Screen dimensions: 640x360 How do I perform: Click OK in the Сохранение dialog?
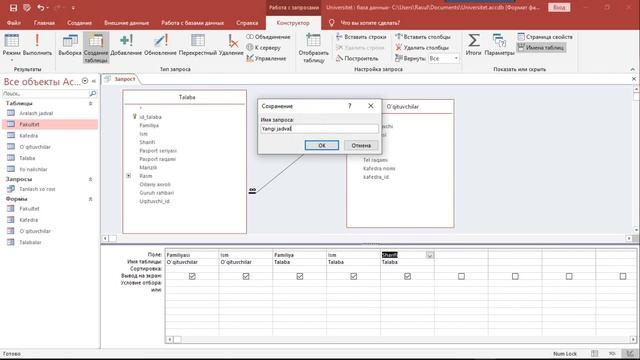322,145
